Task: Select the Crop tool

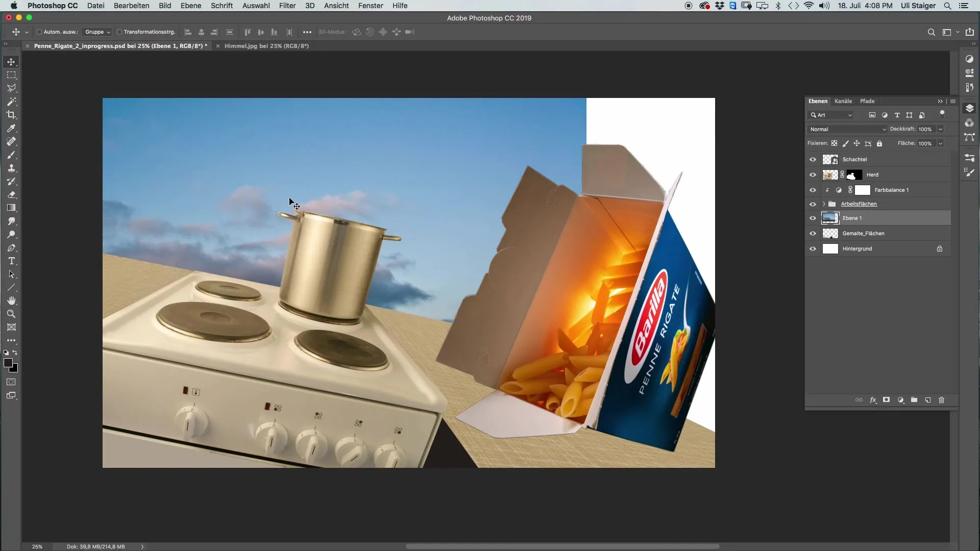Action: pos(11,115)
